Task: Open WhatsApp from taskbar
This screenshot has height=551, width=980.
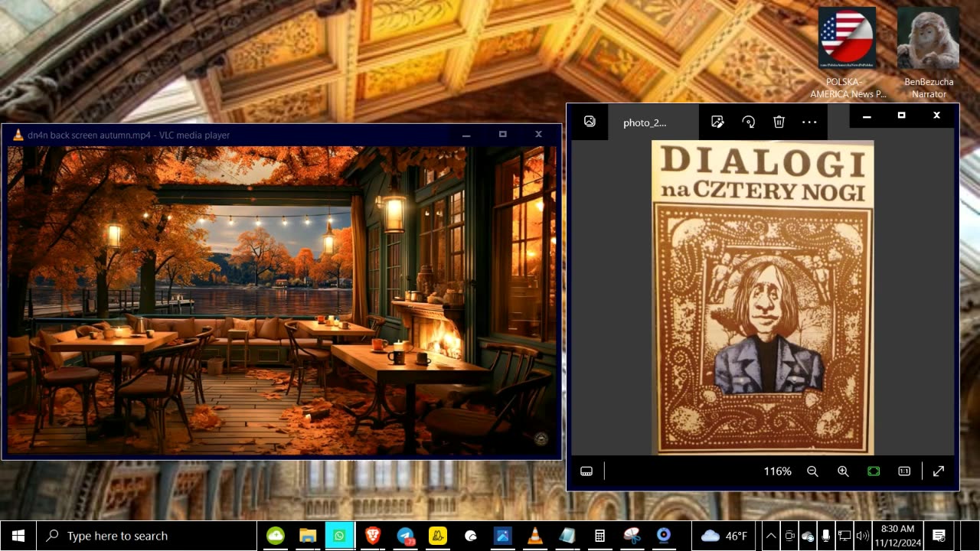Action: pos(339,536)
